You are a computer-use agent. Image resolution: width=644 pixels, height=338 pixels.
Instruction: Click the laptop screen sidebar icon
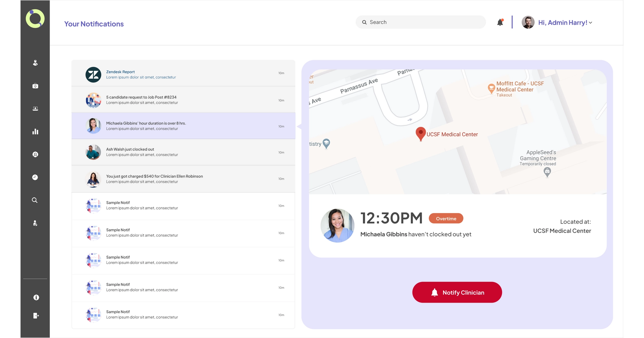(x=35, y=109)
